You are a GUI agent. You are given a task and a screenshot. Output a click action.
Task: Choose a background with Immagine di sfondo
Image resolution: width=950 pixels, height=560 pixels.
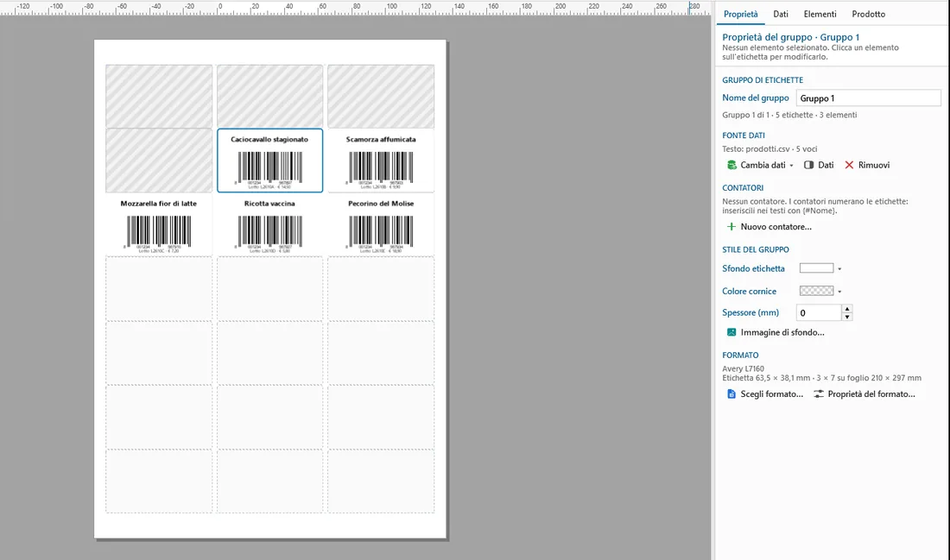(776, 332)
